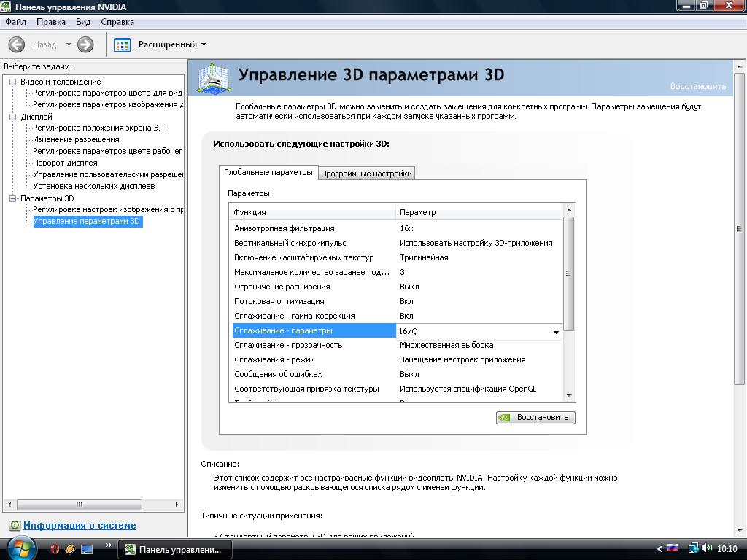Select Регулировка параметров цвета для видео
Screen dimensions: 747x560
(x=108, y=93)
